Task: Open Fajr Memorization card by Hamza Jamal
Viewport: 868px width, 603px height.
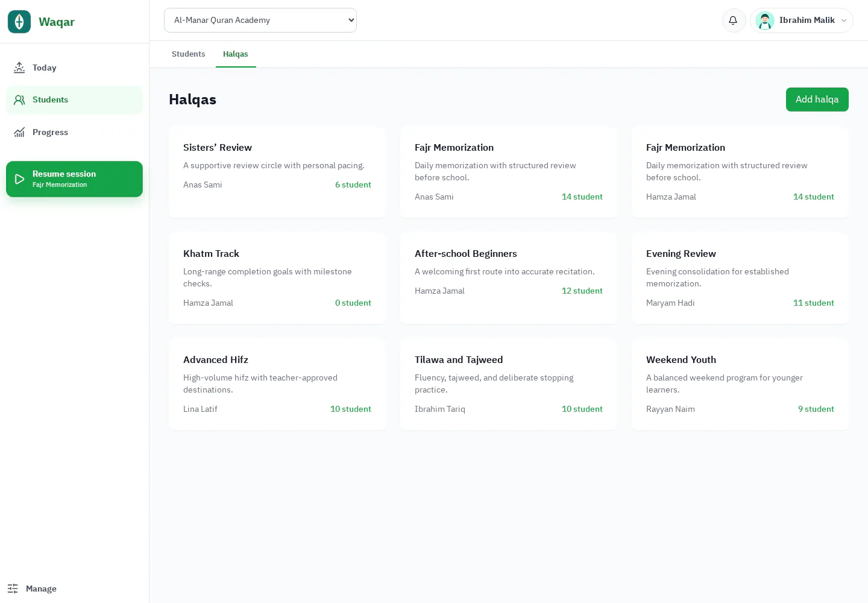Action: click(x=740, y=172)
